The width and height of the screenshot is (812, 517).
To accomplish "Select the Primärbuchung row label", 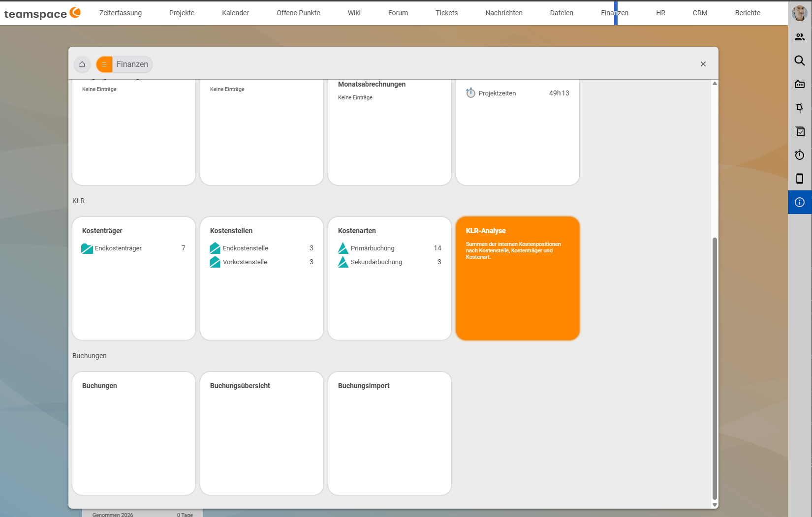I will tap(373, 248).
